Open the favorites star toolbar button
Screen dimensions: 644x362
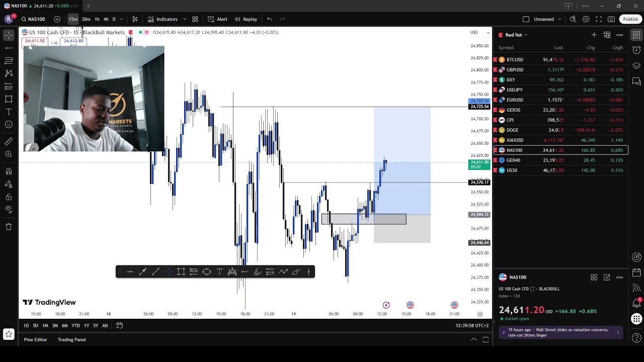click(x=9, y=334)
